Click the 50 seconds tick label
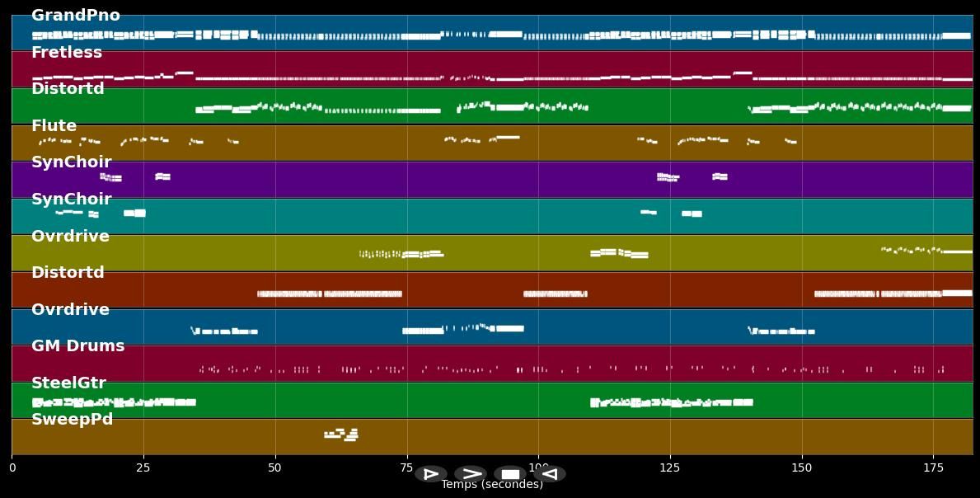 [274, 468]
